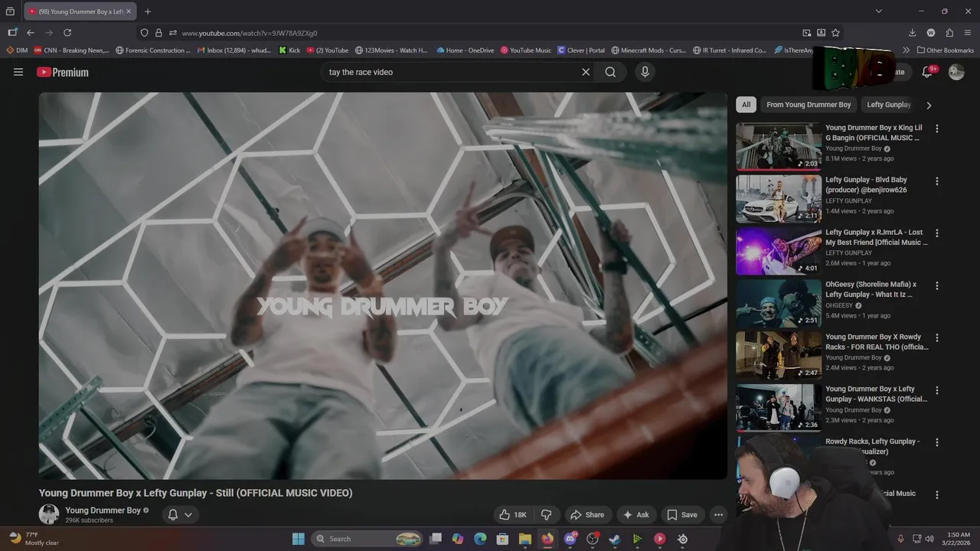This screenshot has width=980, height=551.
Task: Dislike the video with thumbs-down icon
Action: 547,515
